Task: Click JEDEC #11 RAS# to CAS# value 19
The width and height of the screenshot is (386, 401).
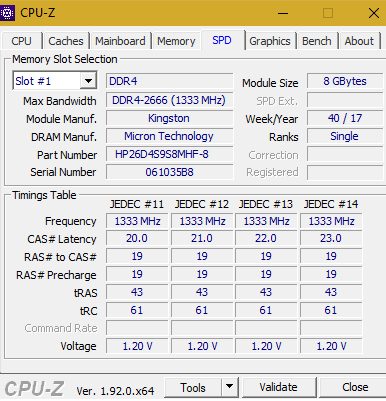Action: point(137,256)
